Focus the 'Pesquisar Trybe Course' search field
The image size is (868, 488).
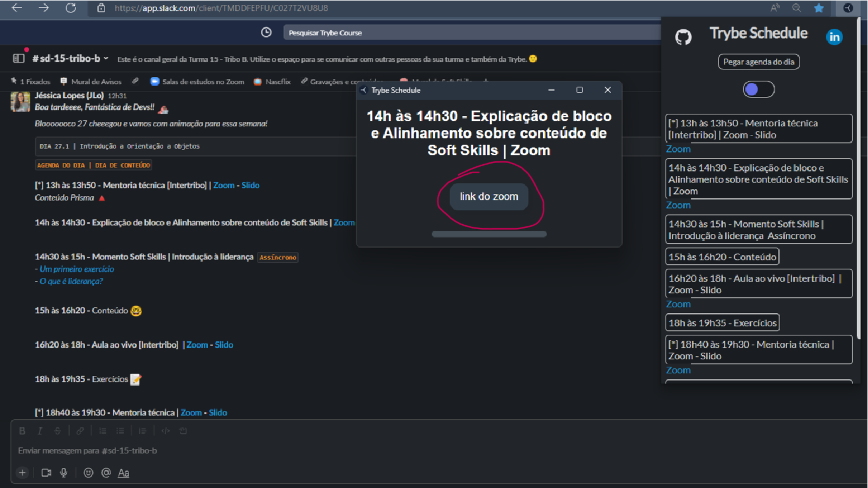[x=472, y=32]
